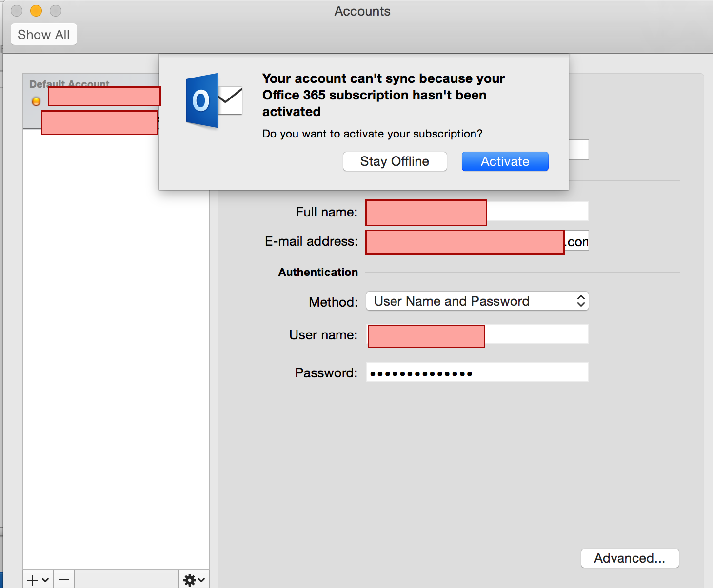713x588 pixels.
Task: Click the add account plus button
Action: point(38,580)
